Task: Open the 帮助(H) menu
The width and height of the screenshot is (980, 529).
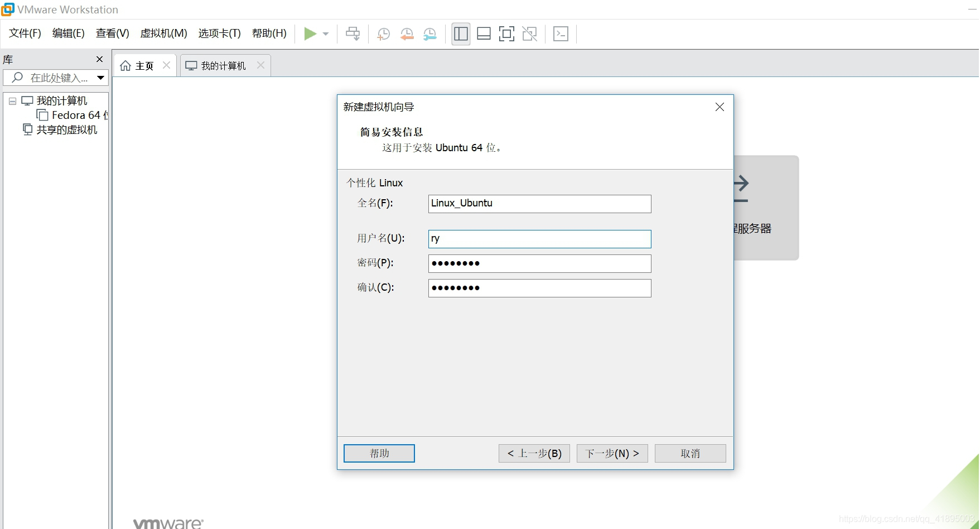Action: click(269, 33)
